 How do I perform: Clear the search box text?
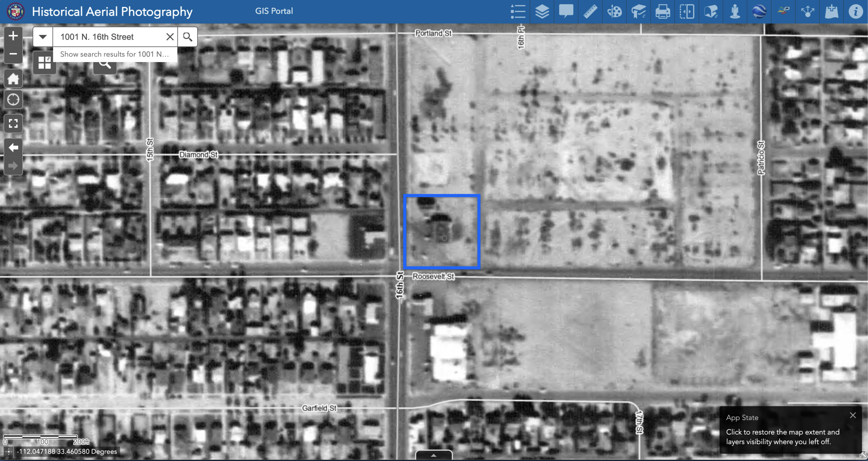[x=170, y=37]
